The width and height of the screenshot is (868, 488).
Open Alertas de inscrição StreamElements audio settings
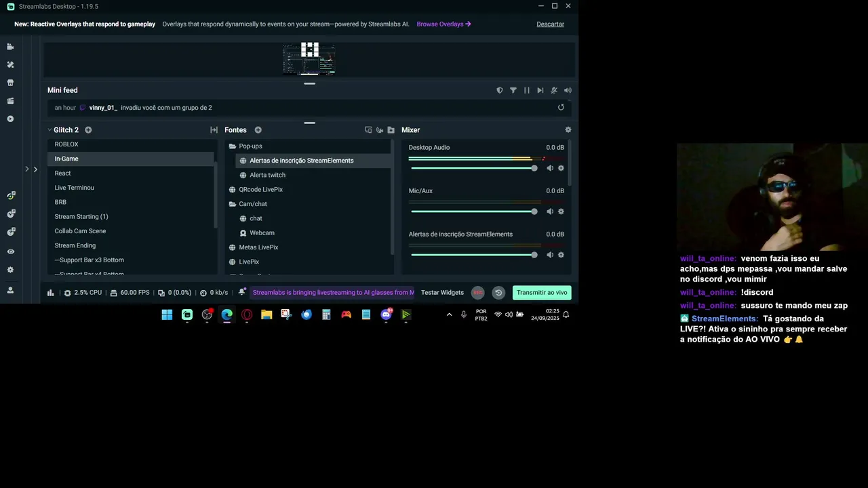(561, 255)
